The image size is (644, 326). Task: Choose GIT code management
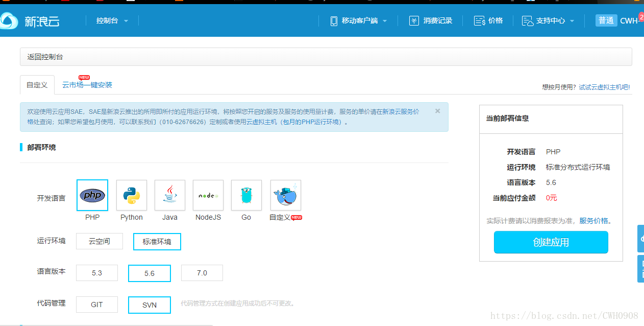[x=97, y=305]
